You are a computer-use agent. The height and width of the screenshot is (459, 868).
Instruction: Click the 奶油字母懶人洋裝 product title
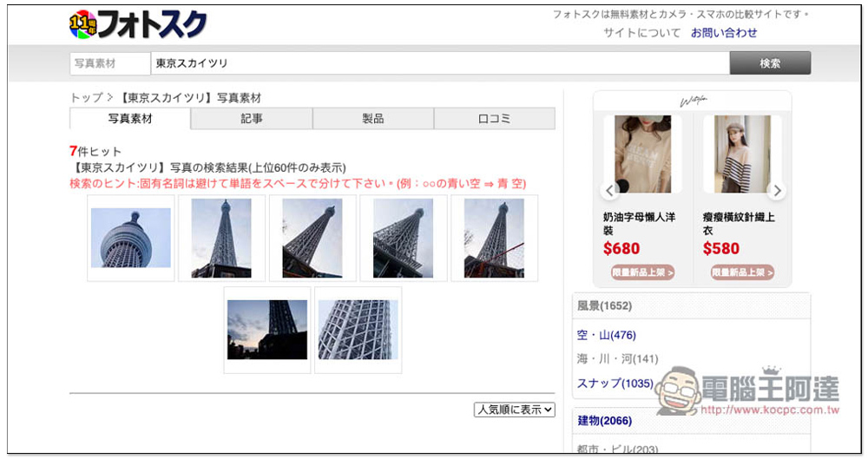click(x=640, y=224)
